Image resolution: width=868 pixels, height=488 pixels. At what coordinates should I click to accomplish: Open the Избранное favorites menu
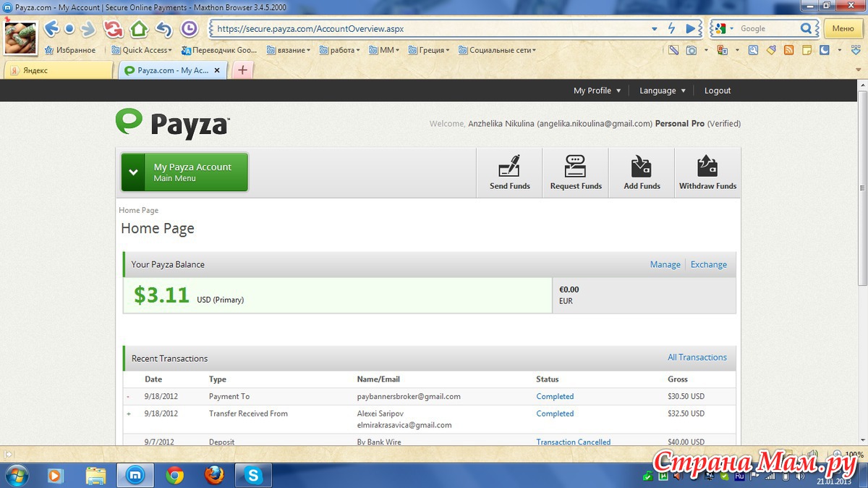coord(69,50)
